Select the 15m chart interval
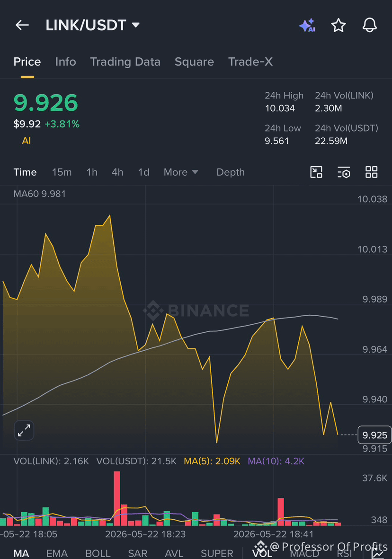 pos(62,172)
